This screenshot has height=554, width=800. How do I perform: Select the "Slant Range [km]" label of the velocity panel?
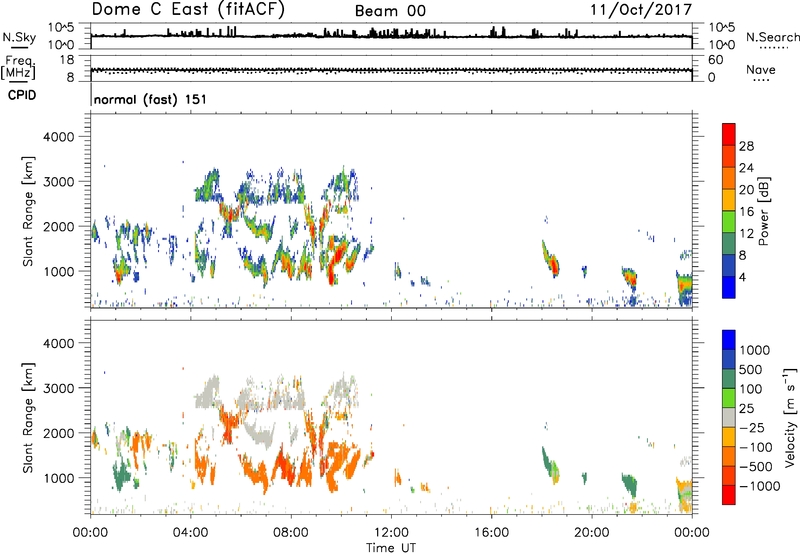pyautogui.click(x=28, y=418)
